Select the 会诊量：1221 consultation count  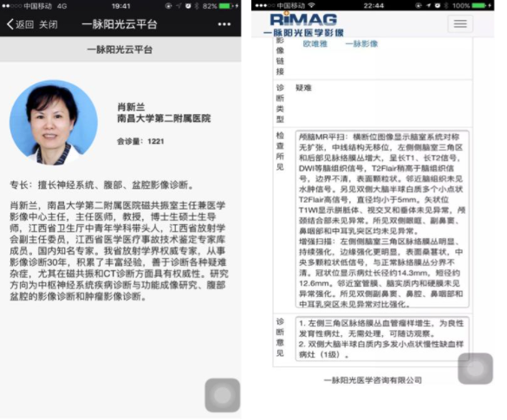coord(140,141)
